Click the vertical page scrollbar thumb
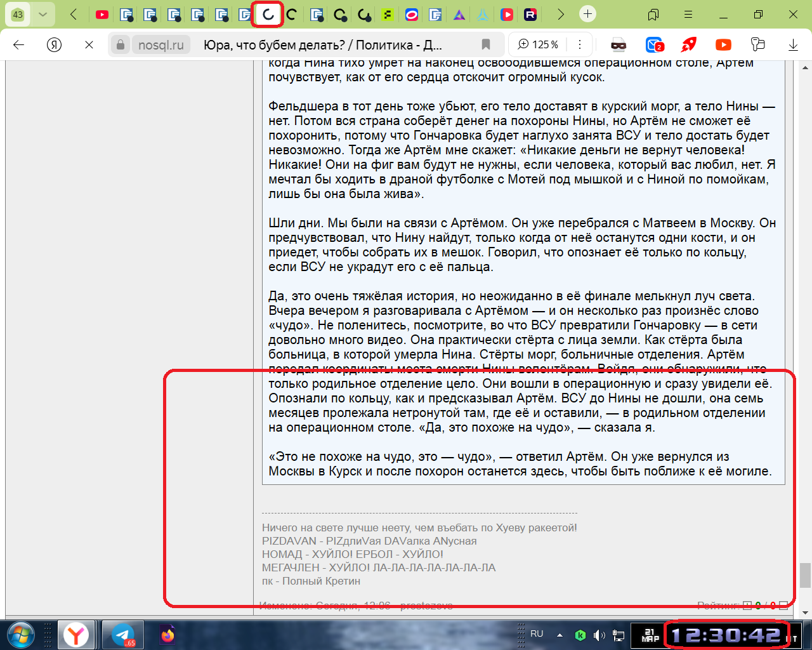The image size is (812, 650). tap(805, 575)
